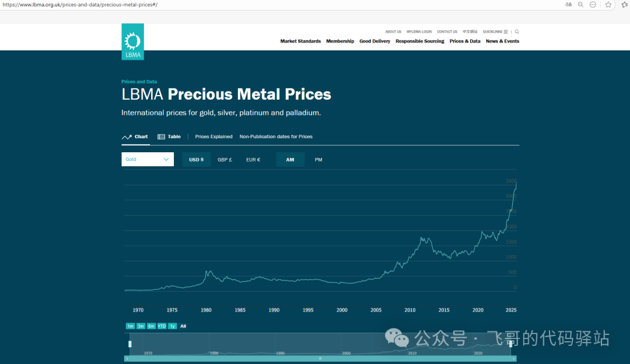Select the PM price option

click(x=318, y=159)
